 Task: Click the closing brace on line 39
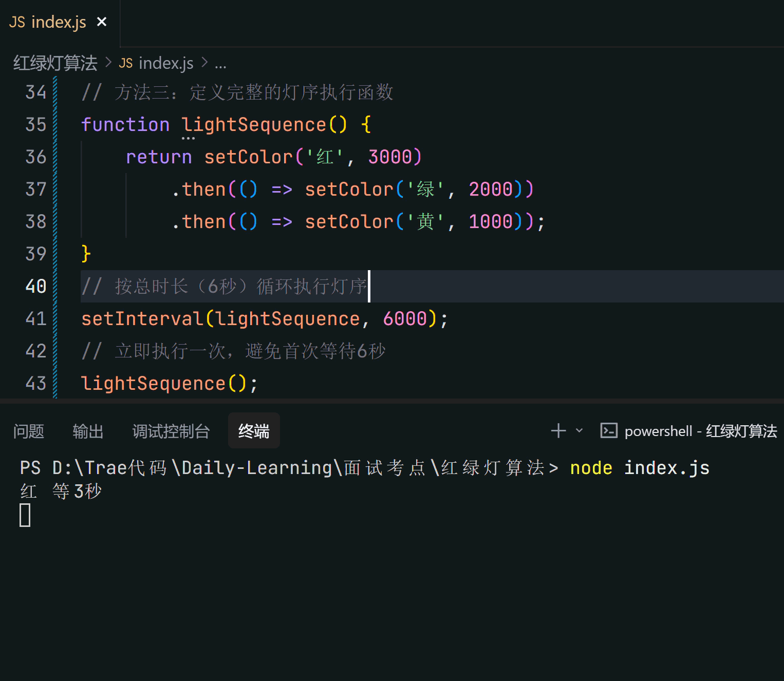86,254
